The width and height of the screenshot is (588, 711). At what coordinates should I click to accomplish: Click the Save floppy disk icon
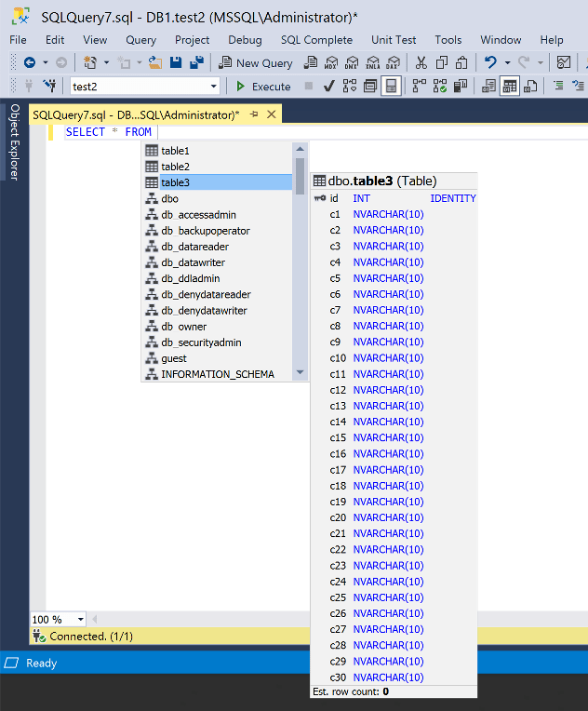tap(176, 62)
